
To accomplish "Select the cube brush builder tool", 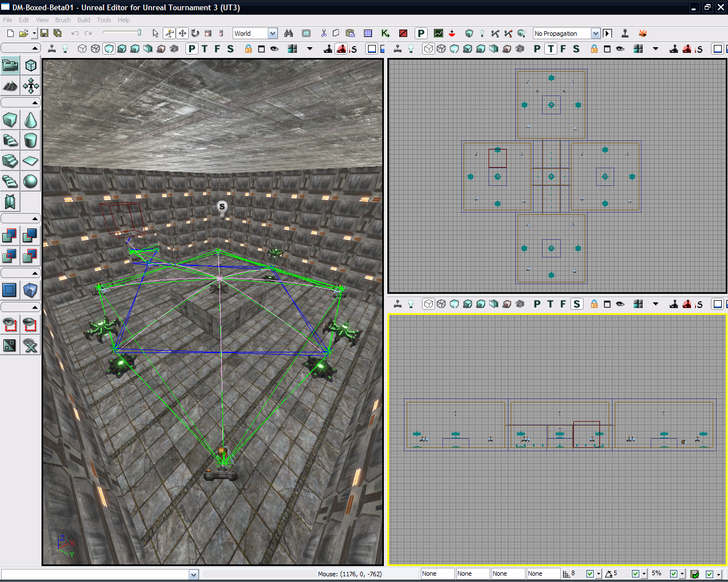I will pyautogui.click(x=9, y=120).
